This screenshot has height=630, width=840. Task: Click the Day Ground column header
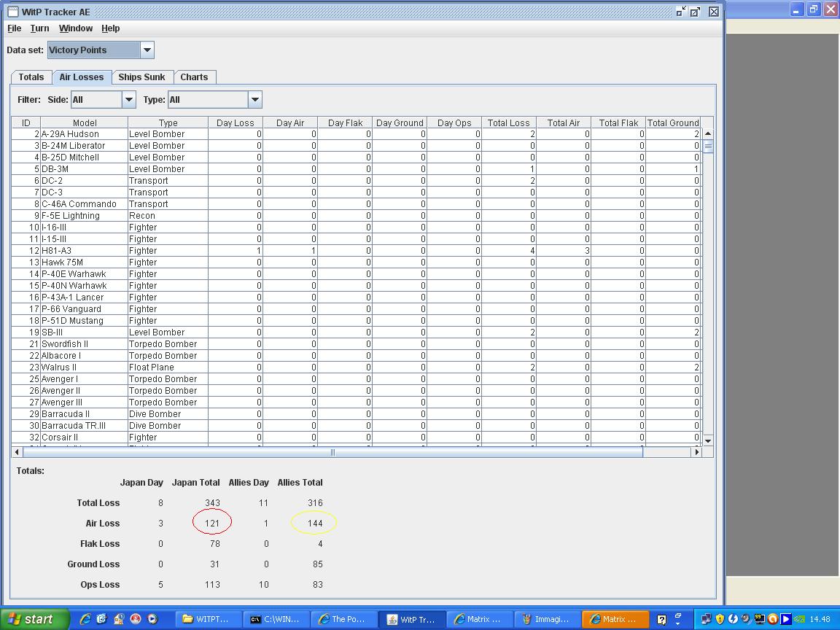[x=400, y=122]
